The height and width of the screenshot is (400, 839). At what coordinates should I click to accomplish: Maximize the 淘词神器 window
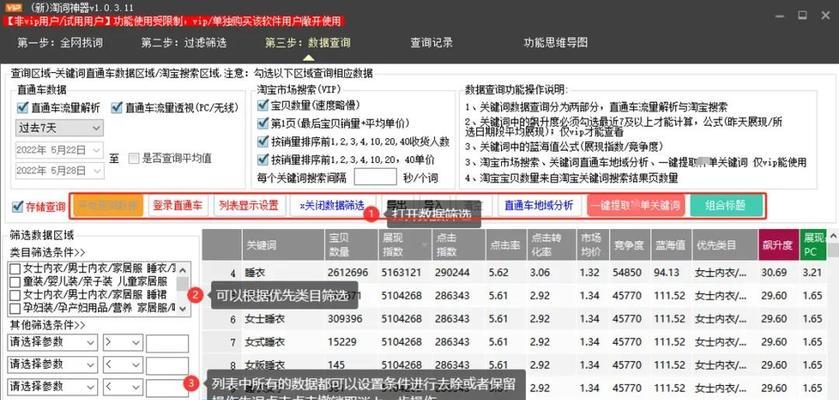802,16
